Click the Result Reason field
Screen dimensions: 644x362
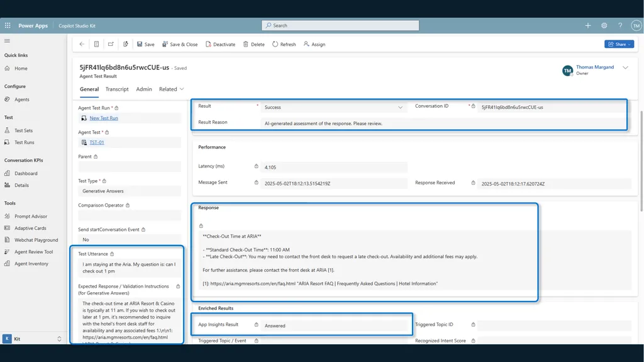pos(443,123)
